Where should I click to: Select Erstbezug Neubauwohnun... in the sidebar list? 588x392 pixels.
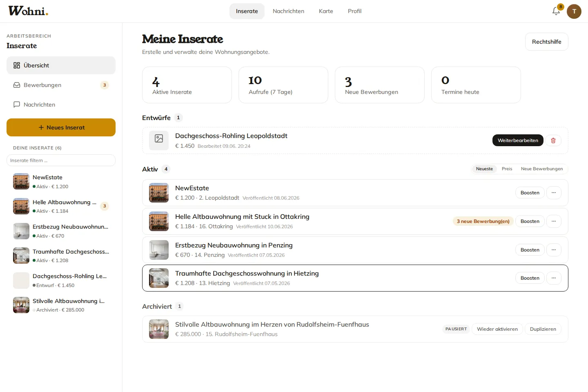61,231
